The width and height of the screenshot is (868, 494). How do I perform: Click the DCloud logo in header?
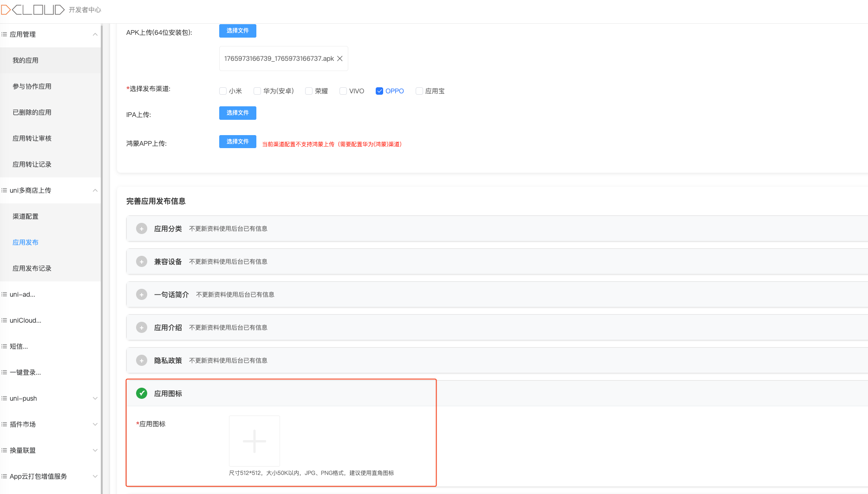point(33,10)
